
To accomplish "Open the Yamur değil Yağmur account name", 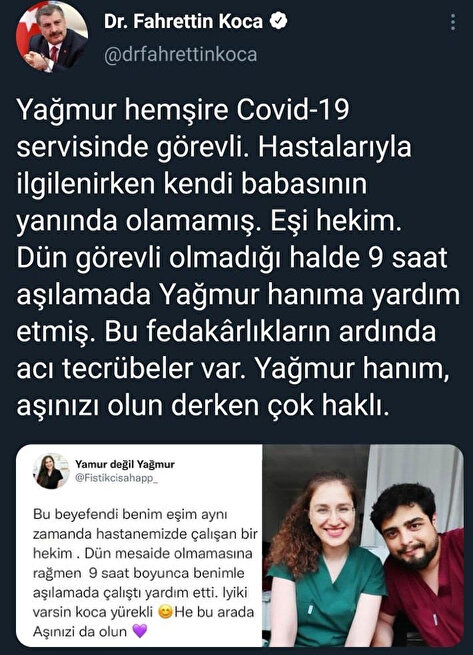I will point(125,464).
